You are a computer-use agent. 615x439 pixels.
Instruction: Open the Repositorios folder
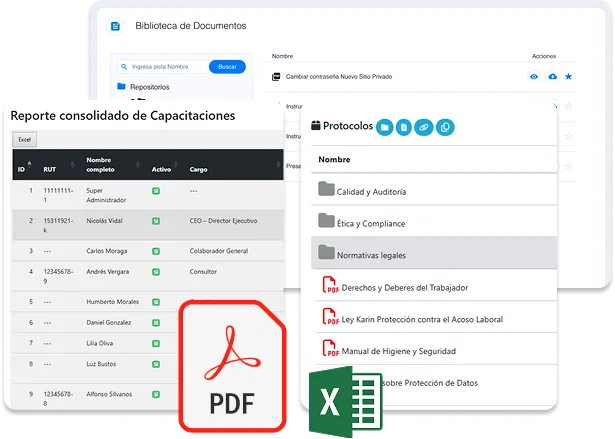[x=144, y=87]
